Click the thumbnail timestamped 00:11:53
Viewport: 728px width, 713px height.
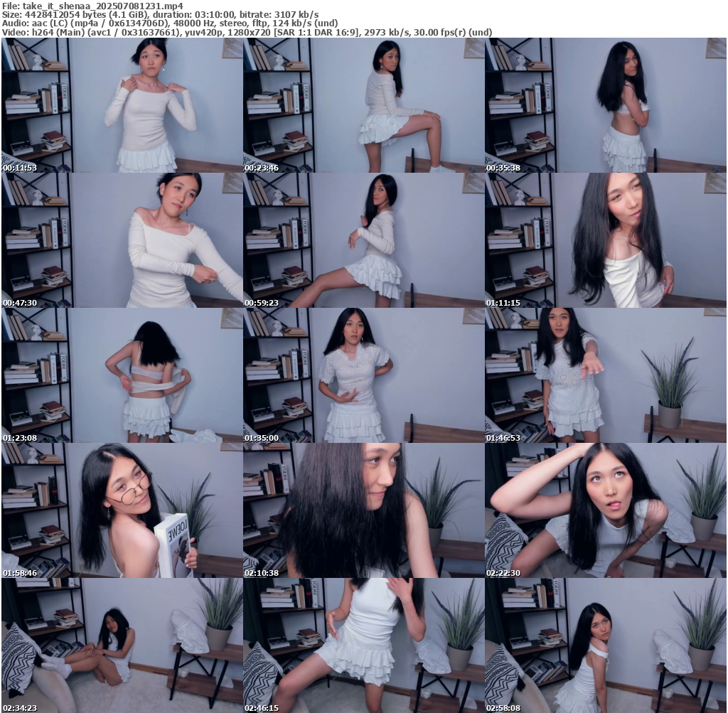click(122, 105)
